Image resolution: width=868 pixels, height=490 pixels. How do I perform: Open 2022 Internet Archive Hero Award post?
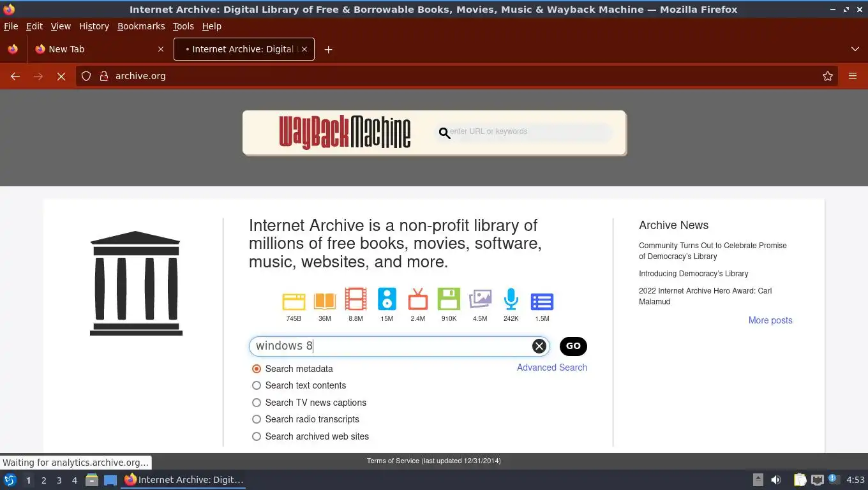click(705, 296)
